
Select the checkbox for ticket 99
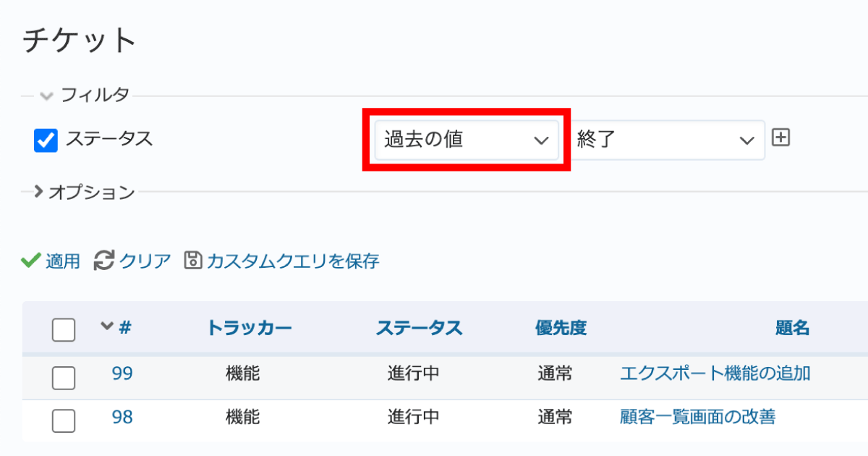(64, 376)
